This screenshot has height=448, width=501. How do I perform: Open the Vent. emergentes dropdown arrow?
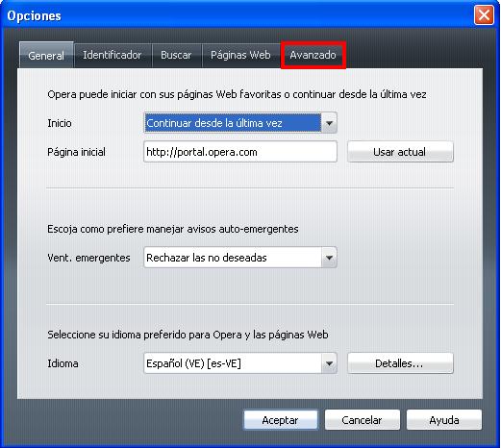coord(329,258)
